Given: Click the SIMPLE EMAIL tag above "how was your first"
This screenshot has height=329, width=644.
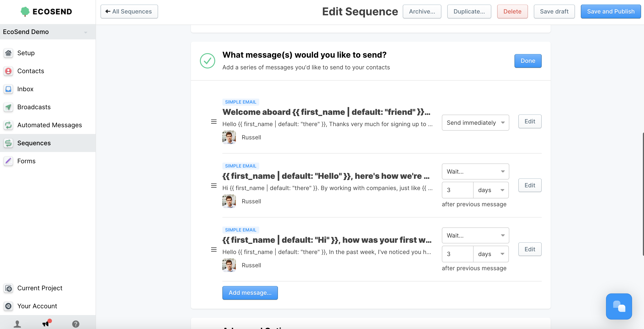Looking at the screenshot, I should tap(241, 230).
